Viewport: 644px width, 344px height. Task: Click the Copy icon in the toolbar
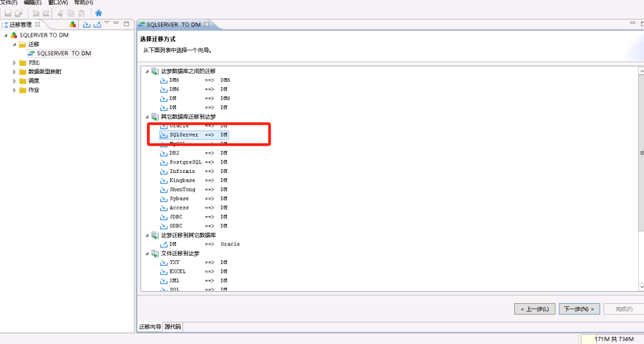click(x=71, y=13)
